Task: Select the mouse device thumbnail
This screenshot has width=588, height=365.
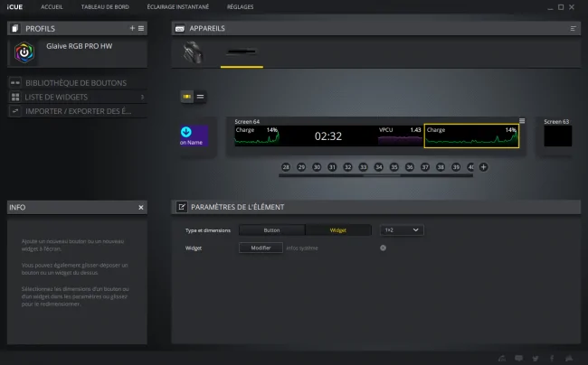Action: click(x=193, y=52)
